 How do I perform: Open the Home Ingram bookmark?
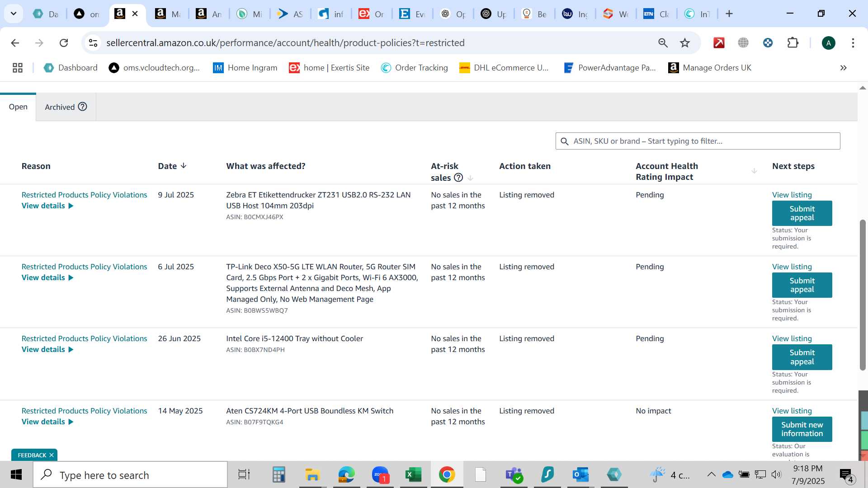tap(245, 68)
